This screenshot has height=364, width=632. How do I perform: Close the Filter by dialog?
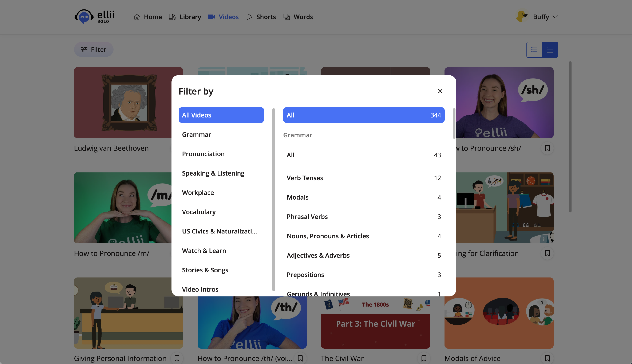tap(440, 91)
